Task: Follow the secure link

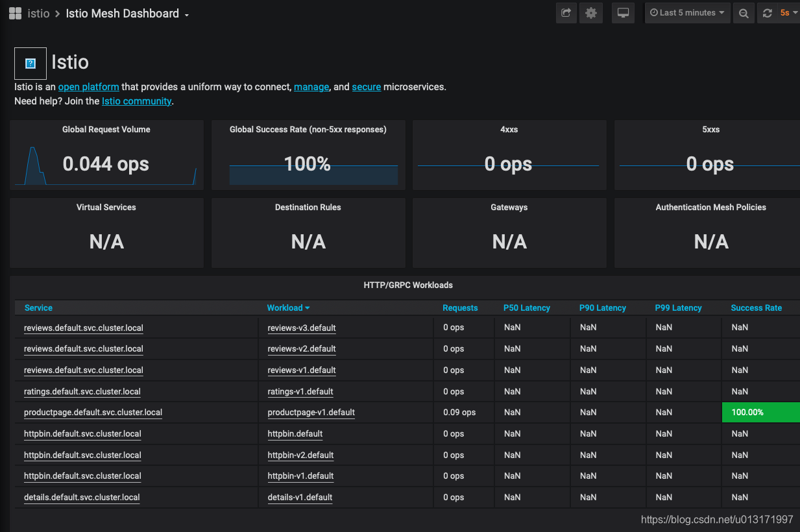Action: point(367,87)
